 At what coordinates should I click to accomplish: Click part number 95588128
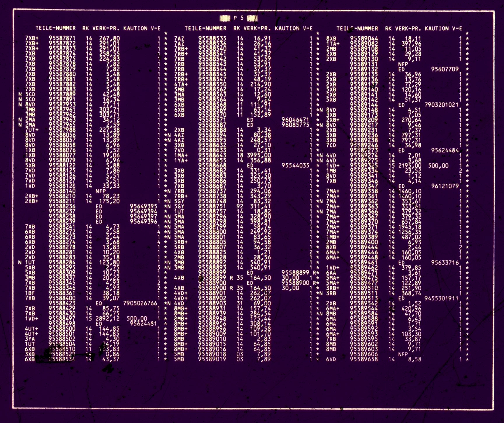(62, 186)
